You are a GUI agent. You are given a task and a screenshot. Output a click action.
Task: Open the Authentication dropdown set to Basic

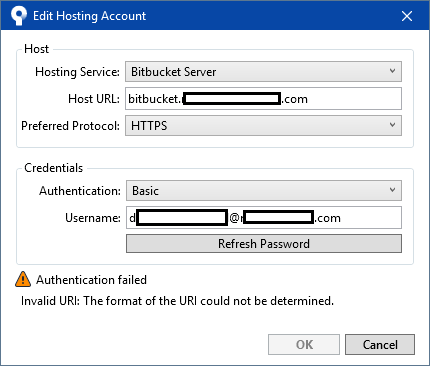click(264, 191)
